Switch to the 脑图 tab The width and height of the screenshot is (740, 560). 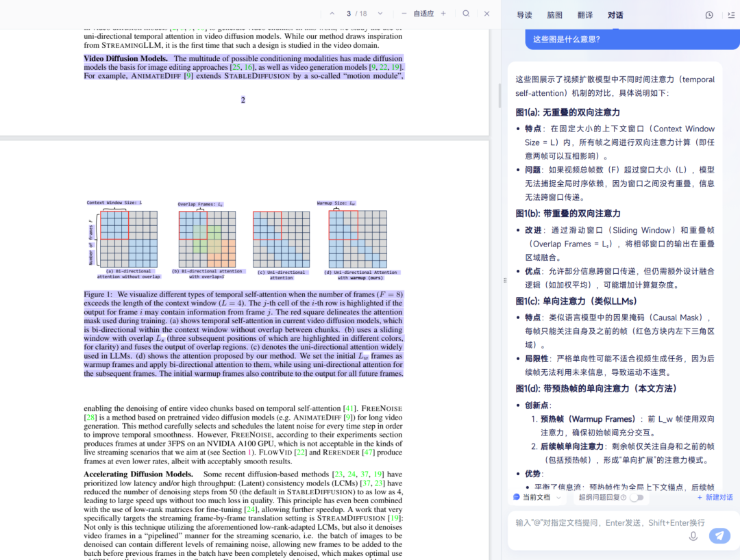tap(554, 15)
